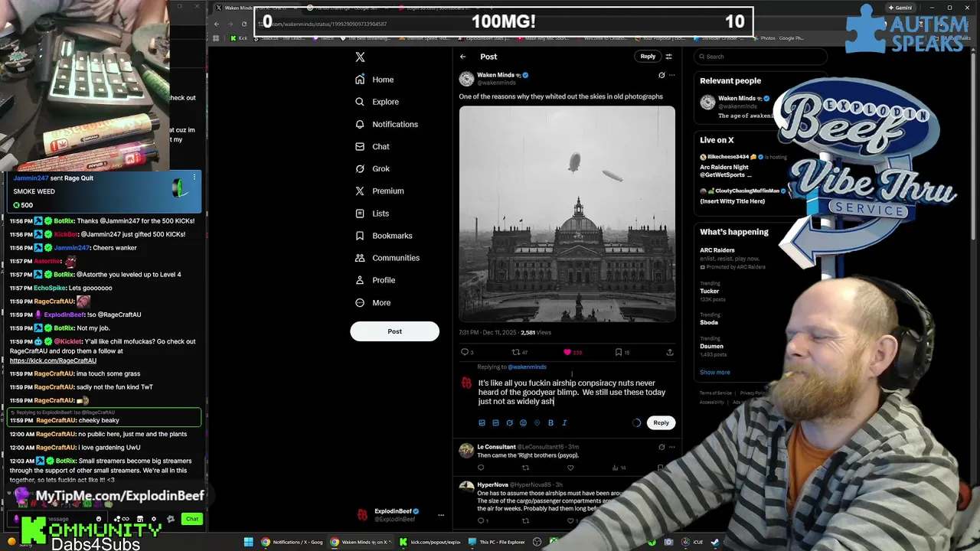Open emoji picker in reply toolbar
The width and height of the screenshot is (980, 551).
(x=523, y=422)
